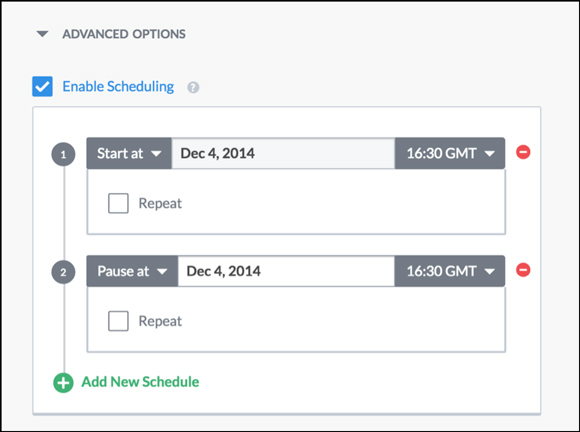Select the step 1 circle marker
Viewport: 580px width, 432px height.
click(x=63, y=154)
